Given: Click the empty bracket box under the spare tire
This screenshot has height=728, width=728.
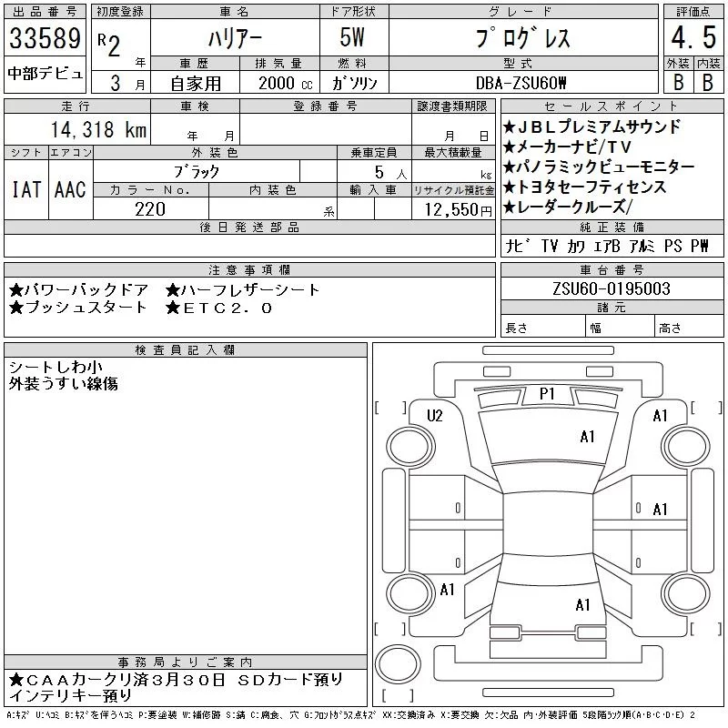Looking at the screenshot, I should tap(397, 696).
